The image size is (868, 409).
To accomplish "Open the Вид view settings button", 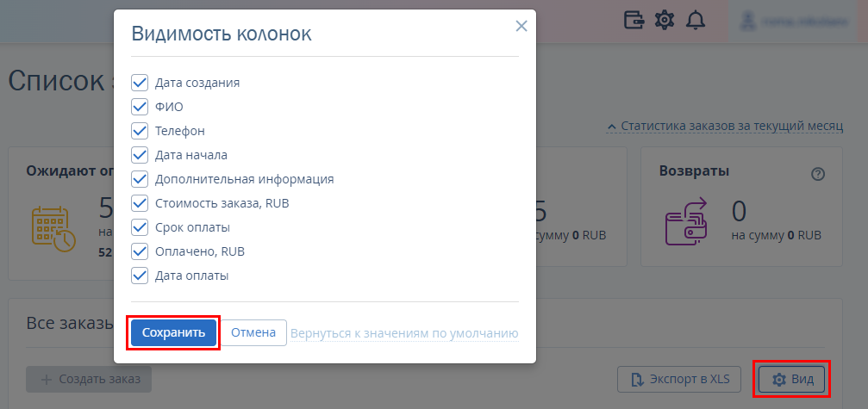I will pyautogui.click(x=791, y=379).
